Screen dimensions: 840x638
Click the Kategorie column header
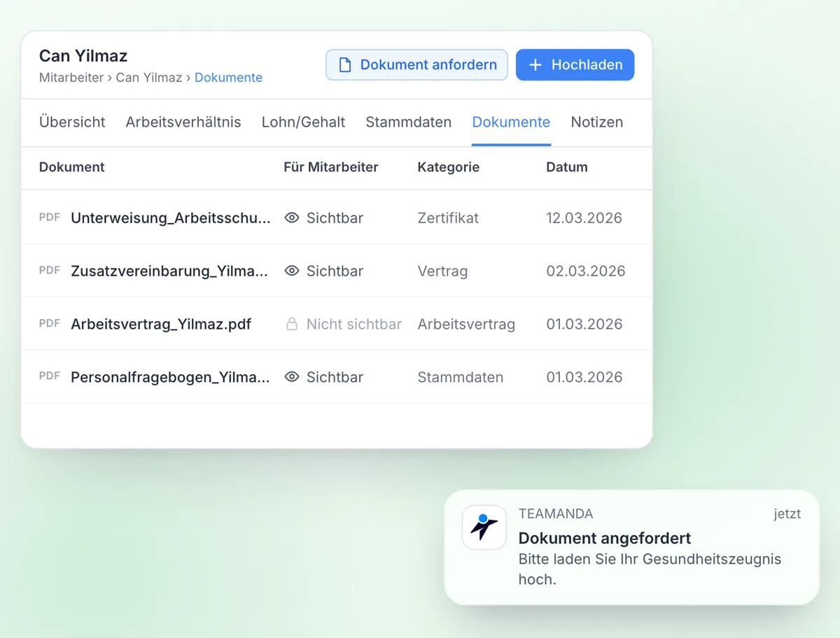449,167
